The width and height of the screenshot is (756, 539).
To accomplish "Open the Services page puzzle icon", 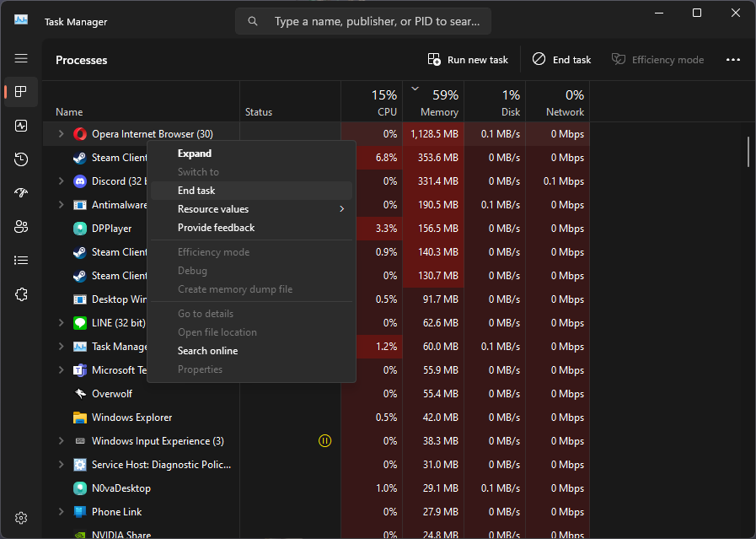I will [x=21, y=294].
